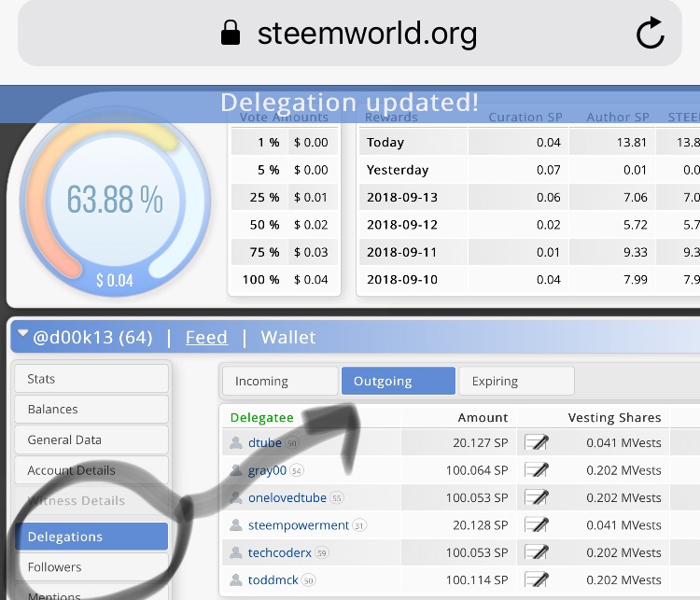Open the dtube account link

265,442
